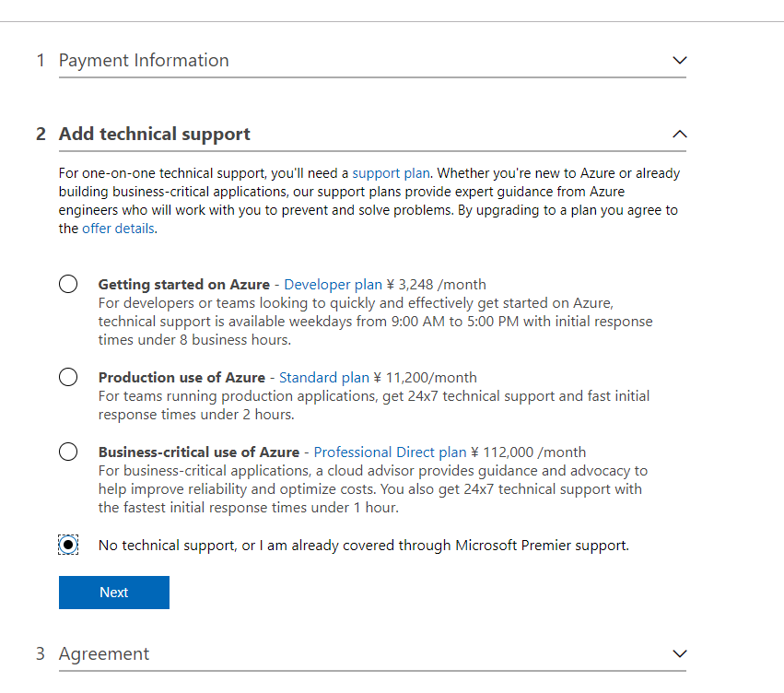Image resolution: width=784 pixels, height=693 pixels.
Task: Select the Standard plan radio button
Action: (x=68, y=377)
